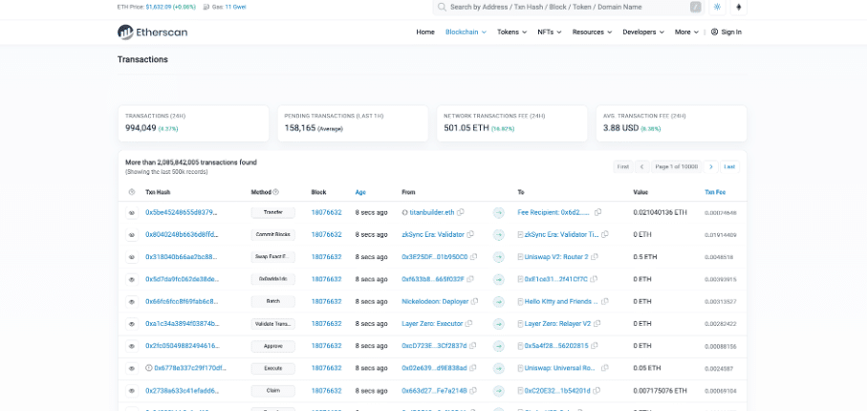Click the 0.021040136 ETH value cell

coord(660,212)
